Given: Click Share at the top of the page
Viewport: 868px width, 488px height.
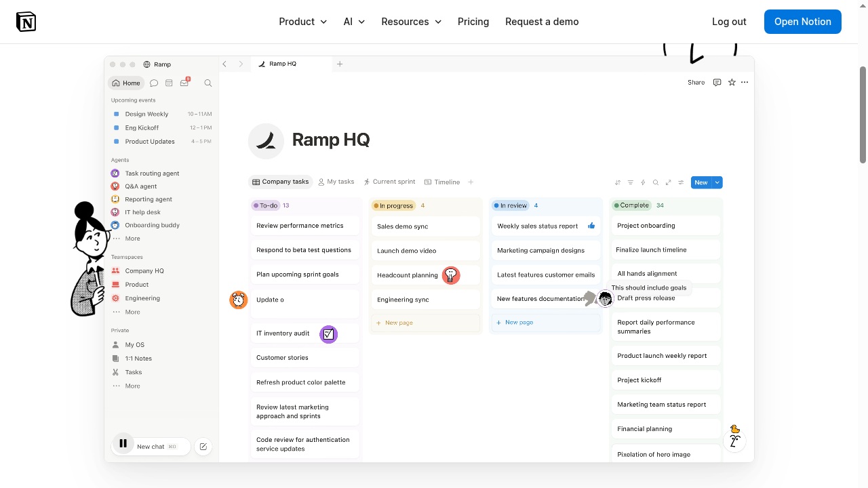Looking at the screenshot, I should tap(696, 83).
